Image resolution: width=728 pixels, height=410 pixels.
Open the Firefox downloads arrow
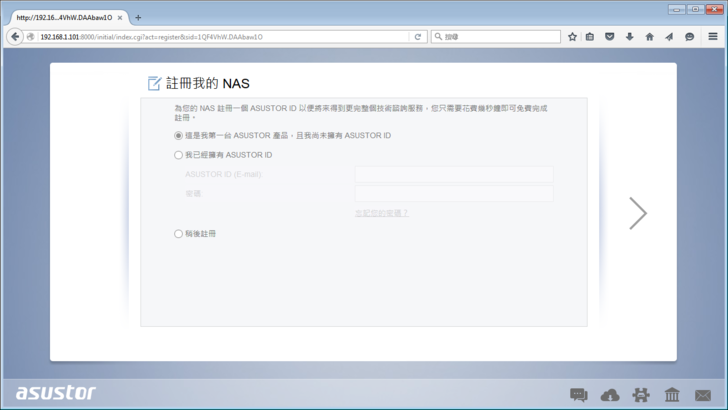629,37
